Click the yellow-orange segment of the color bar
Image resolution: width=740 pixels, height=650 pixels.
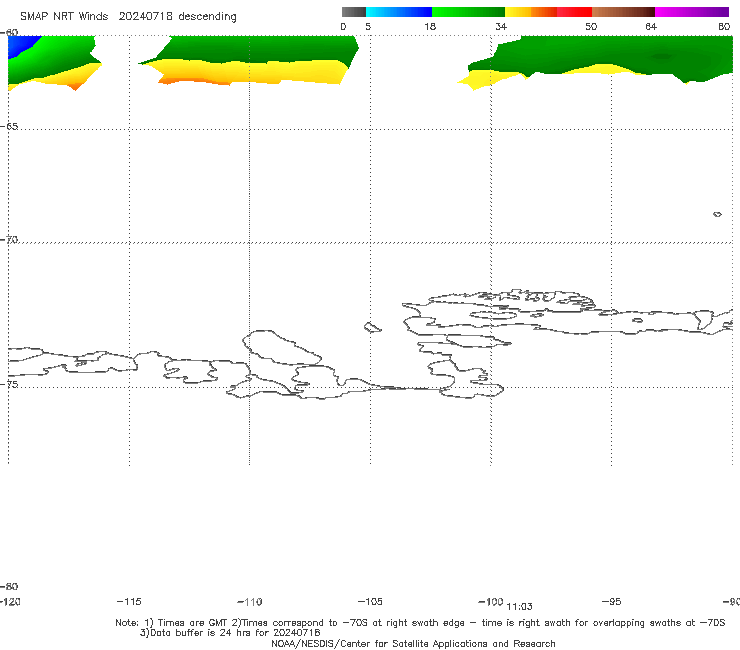pyautogui.click(x=531, y=12)
